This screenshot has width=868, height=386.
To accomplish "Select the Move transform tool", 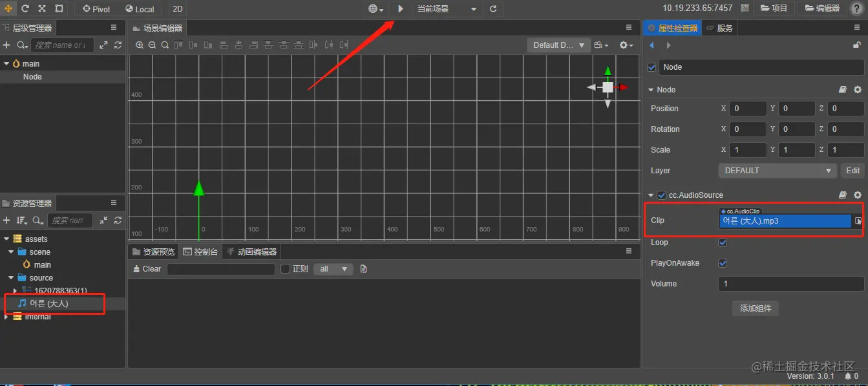I will 9,9.
